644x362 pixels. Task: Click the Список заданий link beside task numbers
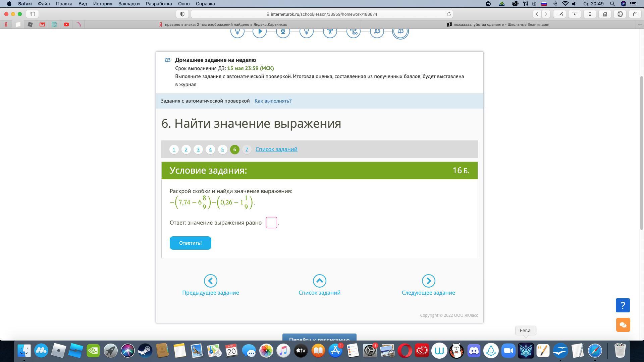[276, 149]
